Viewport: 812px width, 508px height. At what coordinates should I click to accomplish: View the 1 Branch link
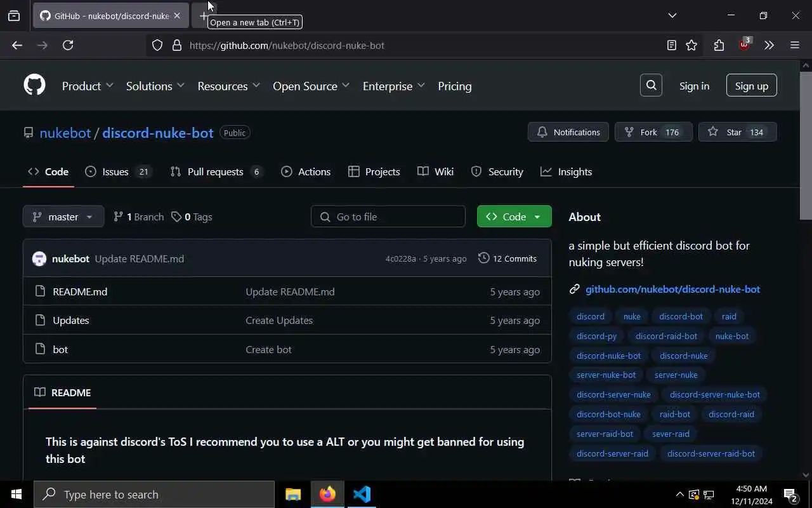[x=138, y=217]
